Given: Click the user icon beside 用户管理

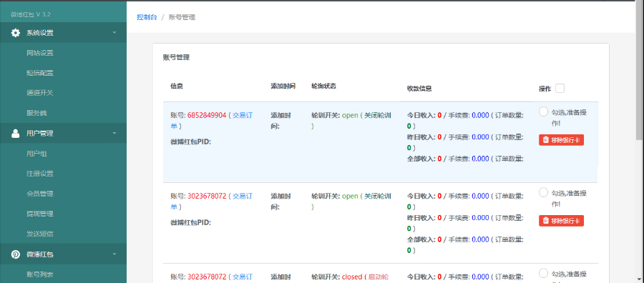Looking at the screenshot, I should click(15, 134).
